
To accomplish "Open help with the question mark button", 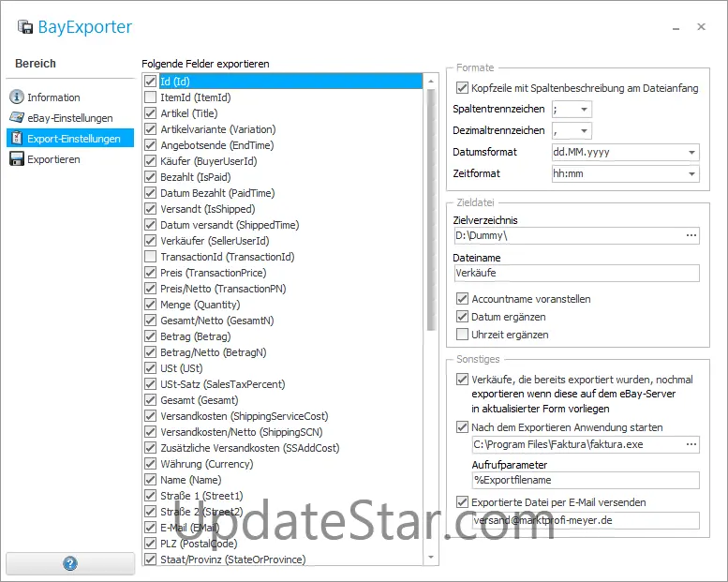I will [x=70, y=564].
